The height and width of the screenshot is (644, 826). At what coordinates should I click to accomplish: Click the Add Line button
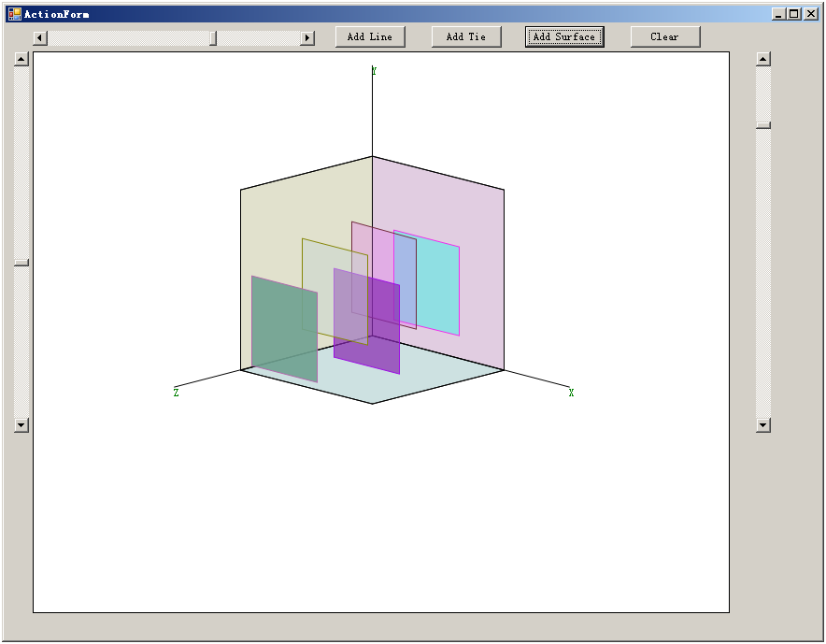[x=370, y=36]
